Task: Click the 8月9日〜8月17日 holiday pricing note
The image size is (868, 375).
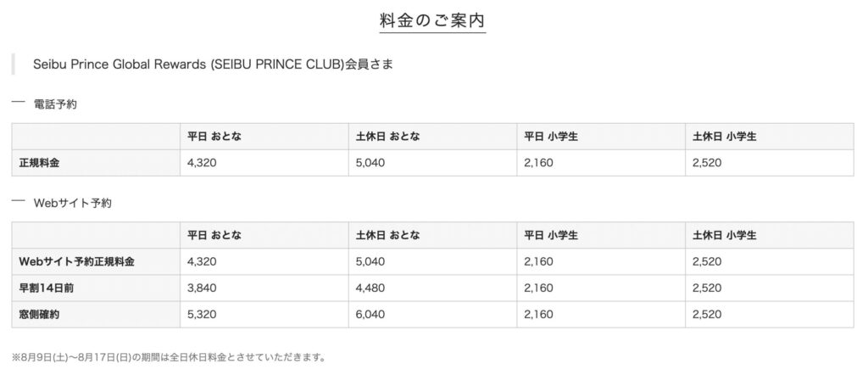Action: pos(169,357)
